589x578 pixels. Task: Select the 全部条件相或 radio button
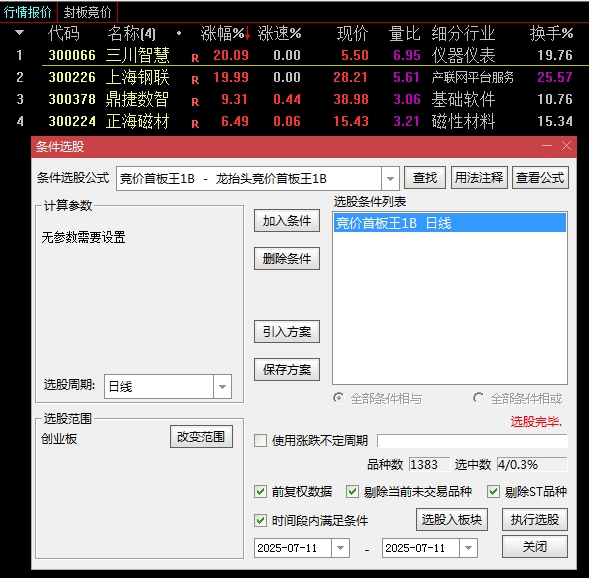point(479,398)
